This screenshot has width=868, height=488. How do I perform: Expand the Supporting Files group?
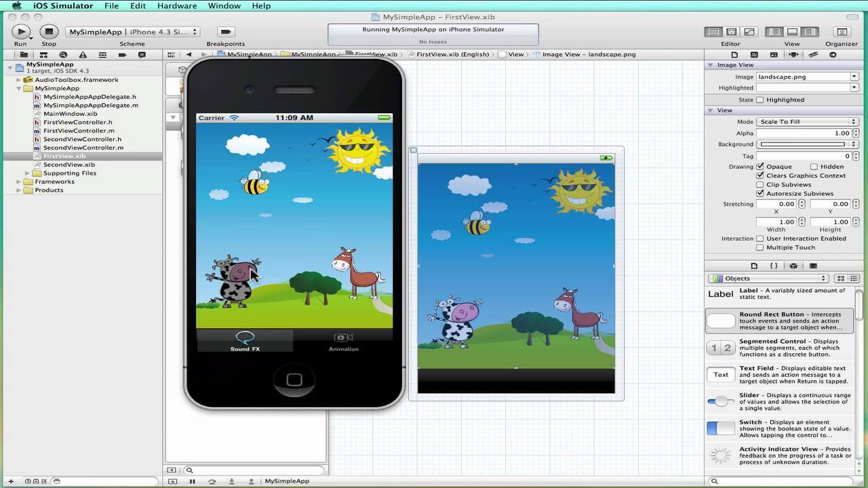(27, 174)
